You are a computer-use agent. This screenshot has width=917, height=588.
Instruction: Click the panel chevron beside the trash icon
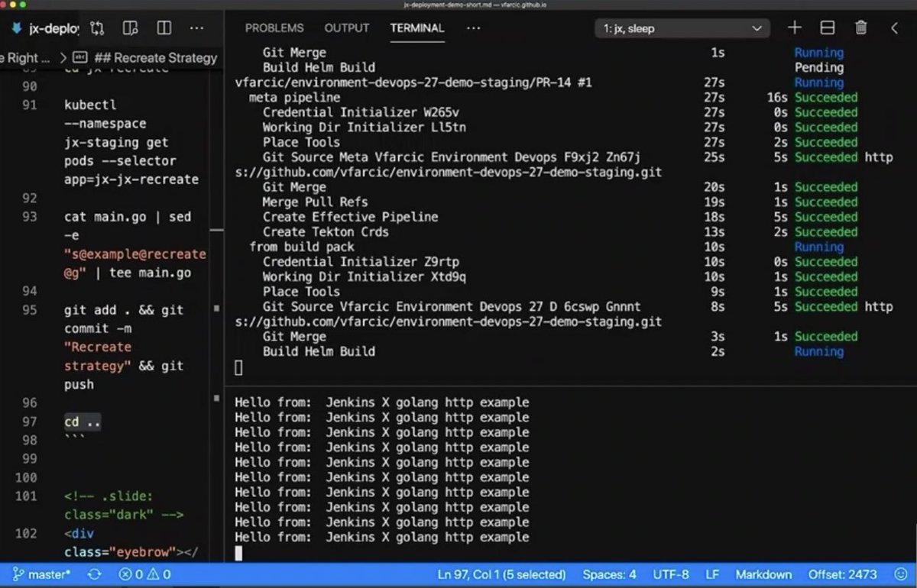click(x=894, y=28)
